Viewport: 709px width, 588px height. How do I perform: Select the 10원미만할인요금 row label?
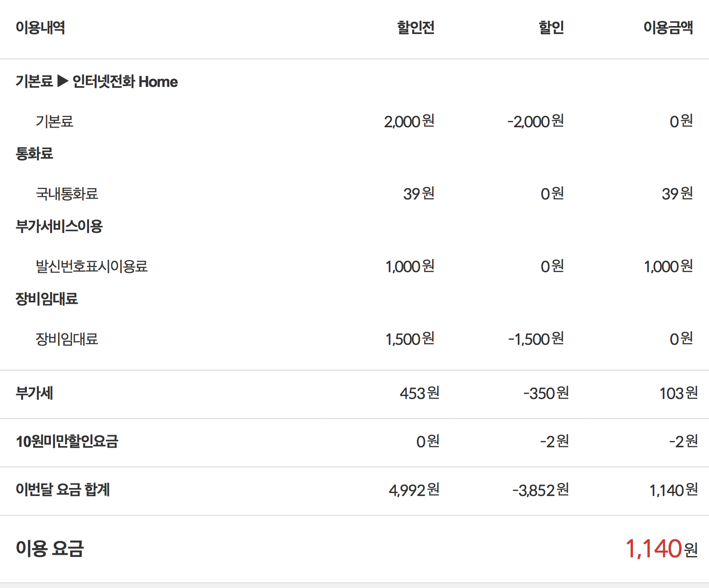67,442
